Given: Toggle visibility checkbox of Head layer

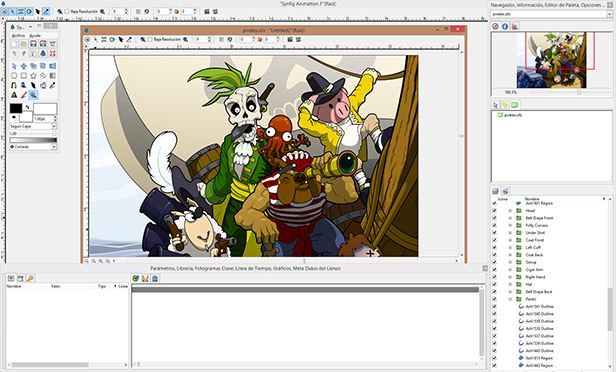Looking at the screenshot, I should [x=494, y=211].
